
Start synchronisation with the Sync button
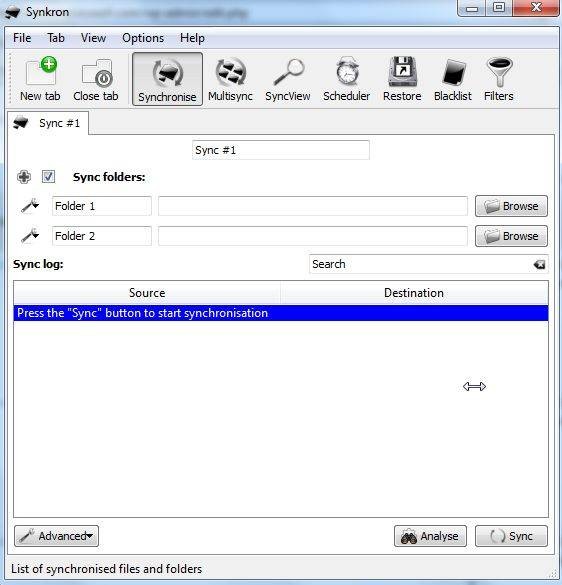tap(511, 536)
